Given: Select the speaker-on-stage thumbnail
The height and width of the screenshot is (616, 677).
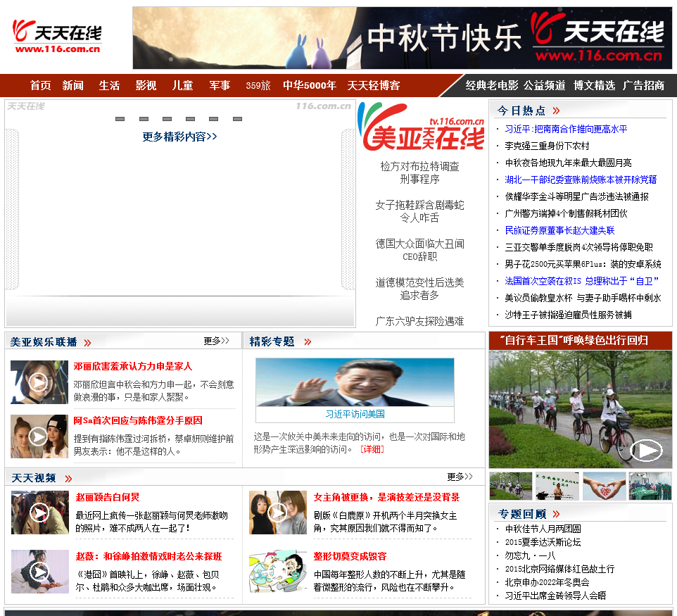Looking at the screenshot, I should coord(557,486).
